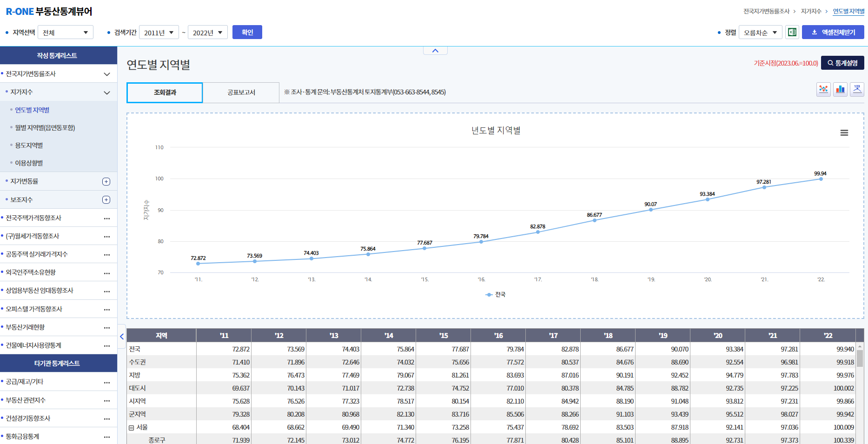Follow 전국지가변동률조사 breadcrumb link

(x=766, y=11)
